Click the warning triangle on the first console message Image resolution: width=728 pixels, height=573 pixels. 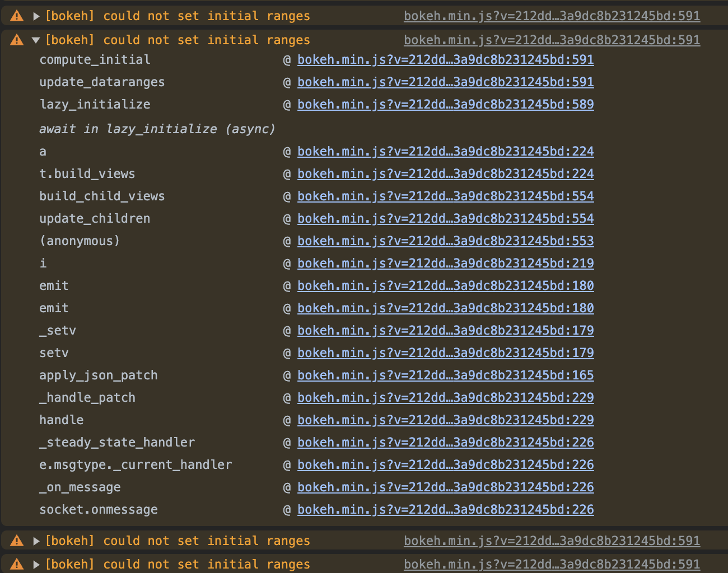tap(16, 16)
